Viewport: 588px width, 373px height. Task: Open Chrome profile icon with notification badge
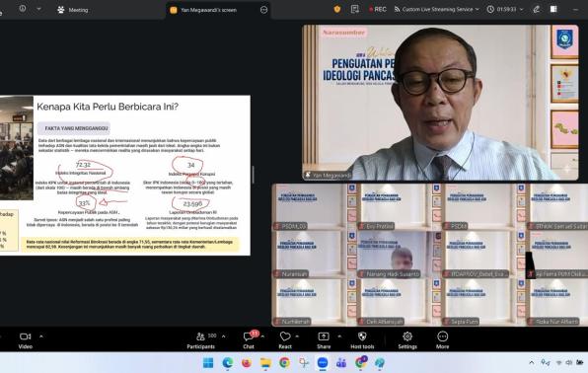tap(361, 362)
